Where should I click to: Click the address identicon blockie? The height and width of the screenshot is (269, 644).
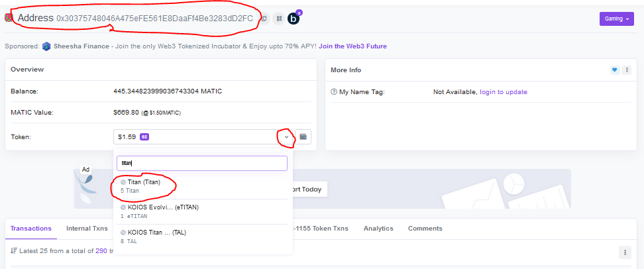[x=9, y=18]
